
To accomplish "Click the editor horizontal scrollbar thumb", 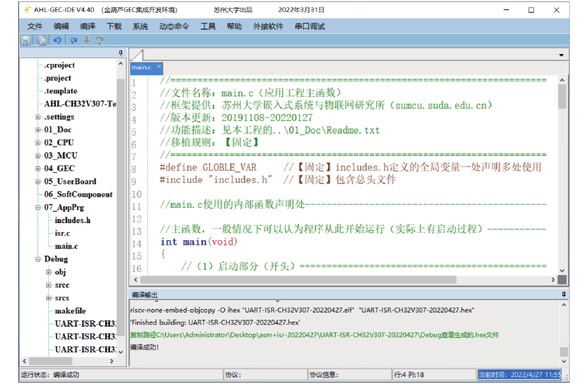I will click(298, 280).
